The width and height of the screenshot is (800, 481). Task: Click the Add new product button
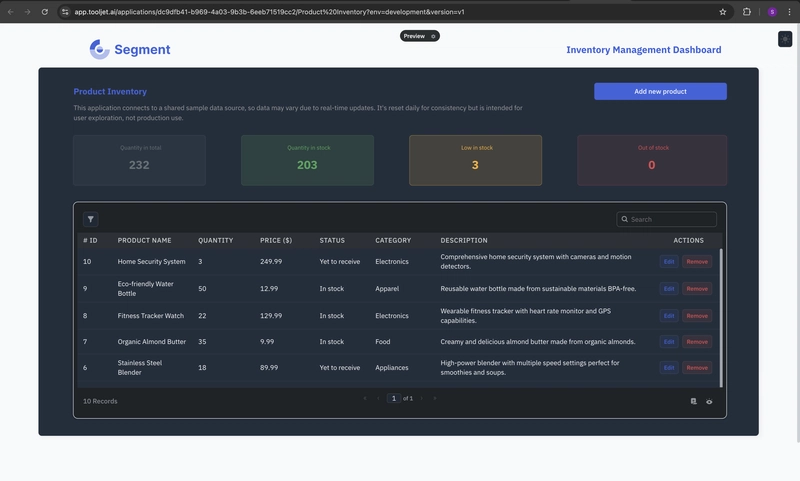(x=660, y=91)
